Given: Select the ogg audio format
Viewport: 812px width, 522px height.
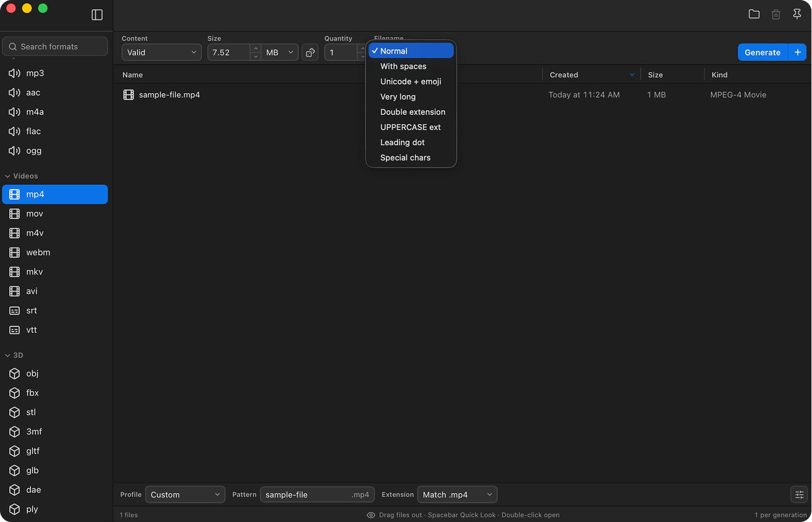Looking at the screenshot, I should [55, 151].
